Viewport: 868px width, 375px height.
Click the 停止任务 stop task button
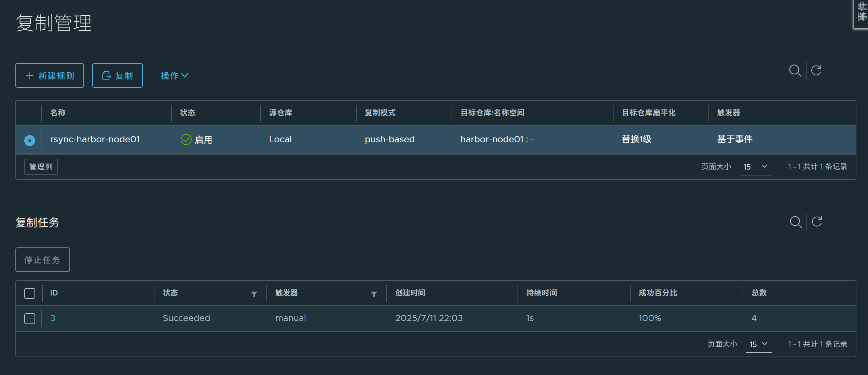pyautogui.click(x=42, y=260)
